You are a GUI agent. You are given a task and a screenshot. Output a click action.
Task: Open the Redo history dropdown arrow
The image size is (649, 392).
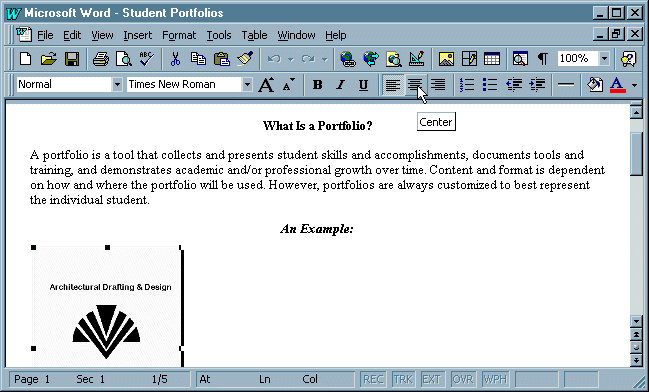pos(325,59)
